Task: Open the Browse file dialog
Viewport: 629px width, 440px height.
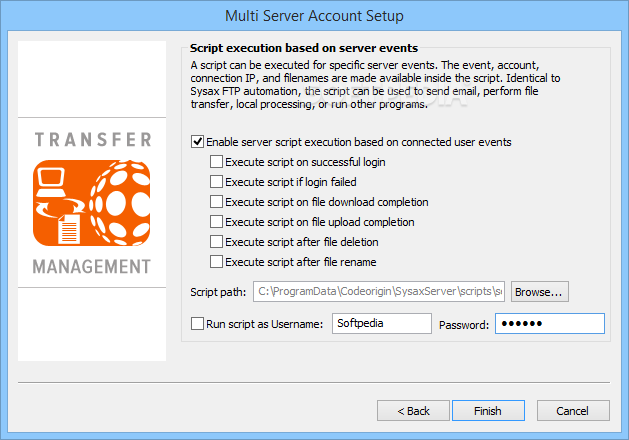Action: coord(540,292)
